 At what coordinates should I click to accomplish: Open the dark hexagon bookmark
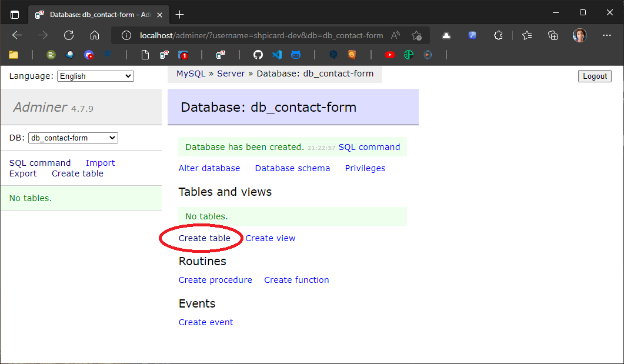point(333,55)
